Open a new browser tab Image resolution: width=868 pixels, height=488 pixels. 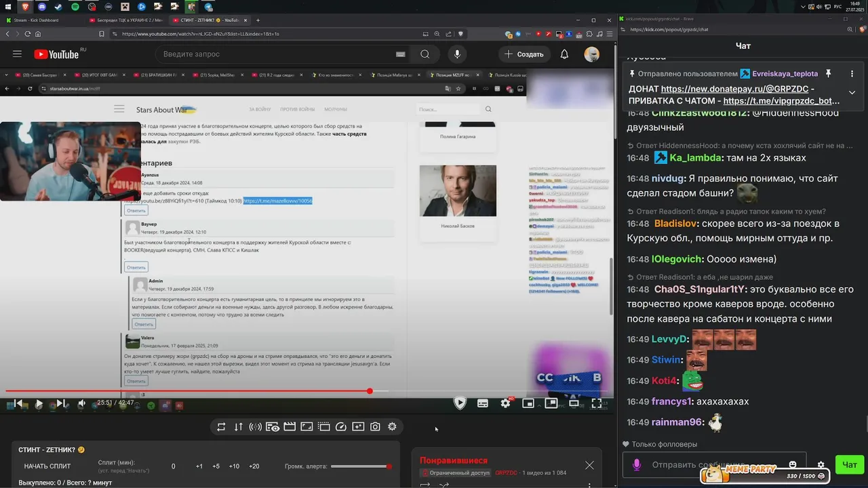click(258, 20)
